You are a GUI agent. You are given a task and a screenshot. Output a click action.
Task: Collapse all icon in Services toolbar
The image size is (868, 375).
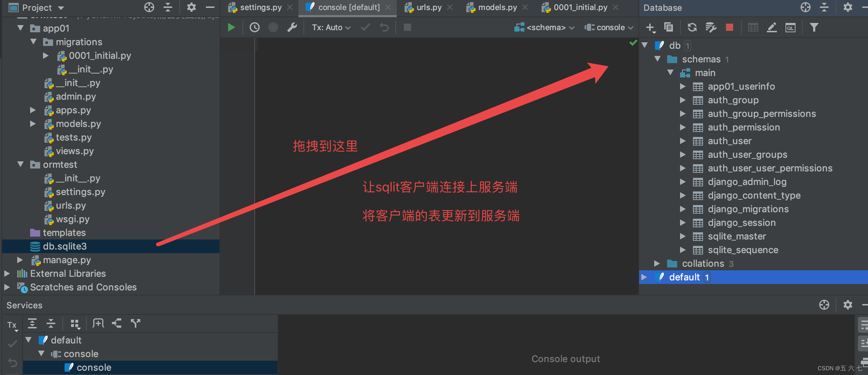(51, 323)
